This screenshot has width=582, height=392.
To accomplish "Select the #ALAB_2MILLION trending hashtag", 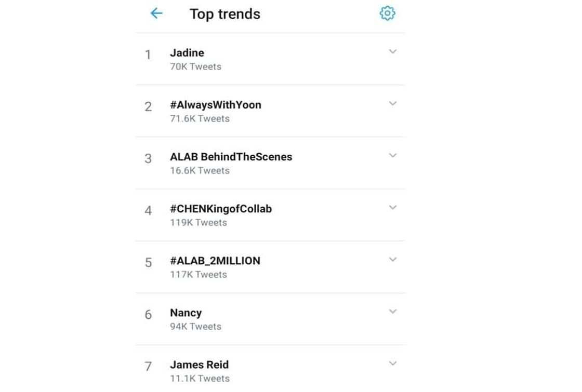I will tap(216, 261).
